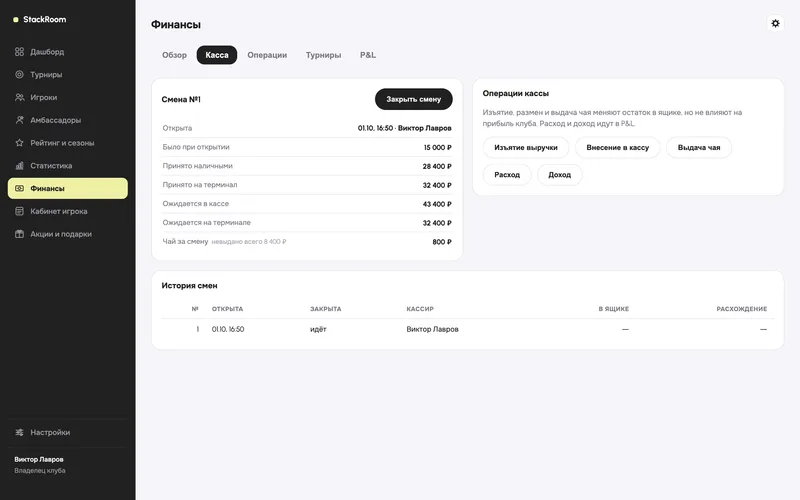
Task: Click the Амбассадоры person icon
Action: (19, 120)
